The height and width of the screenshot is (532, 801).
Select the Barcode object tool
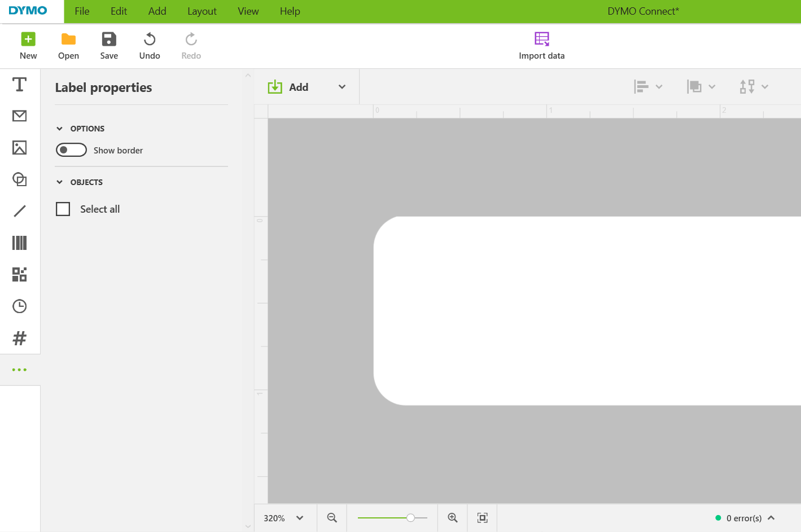20,243
